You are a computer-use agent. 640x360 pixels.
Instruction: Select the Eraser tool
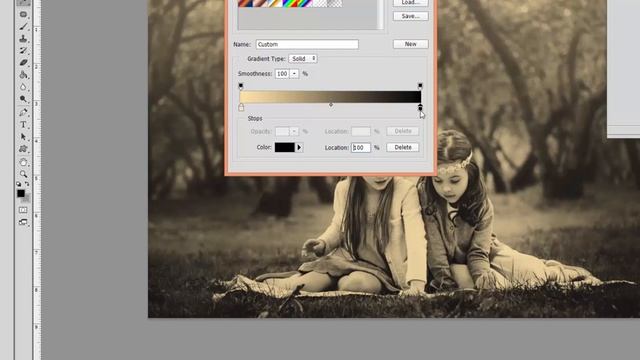[23, 62]
